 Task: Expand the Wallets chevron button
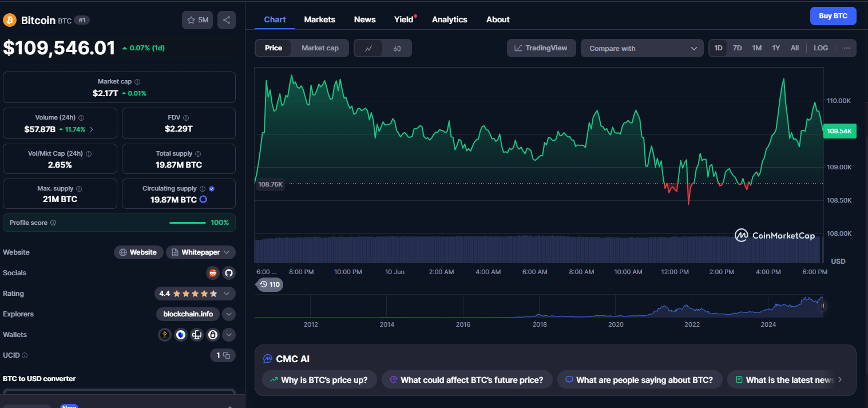pyautogui.click(x=229, y=335)
